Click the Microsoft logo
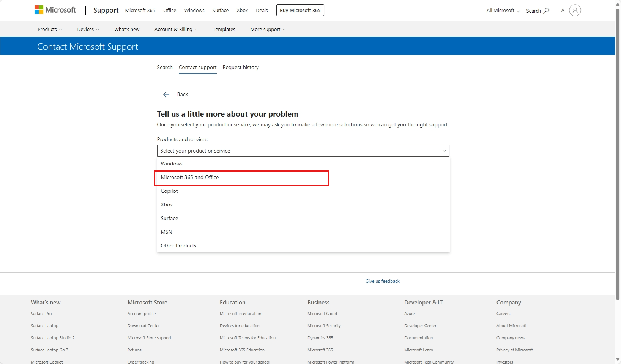Image resolution: width=621 pixels, height=364 pixels. pyautogui.click(x=55, y=10)
